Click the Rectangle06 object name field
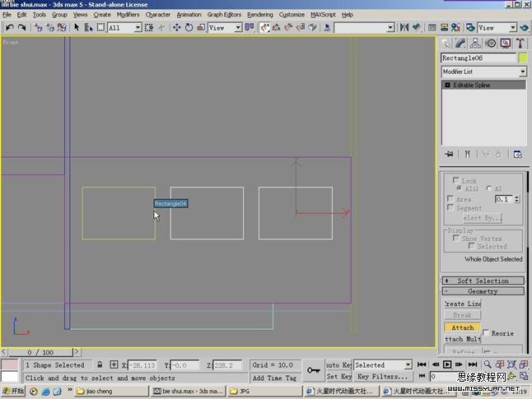Screen dimensions: 532x399 (478, 58)
